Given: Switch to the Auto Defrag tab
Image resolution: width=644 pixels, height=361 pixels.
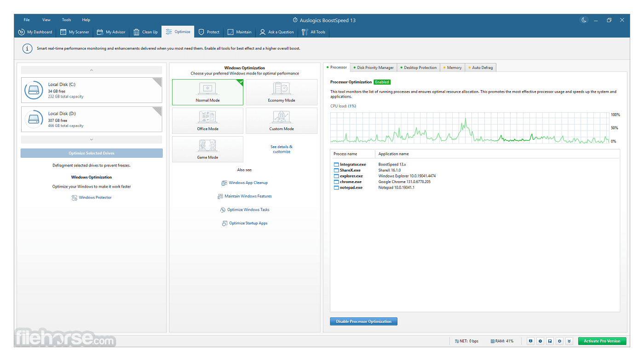Looking at the screenshot, I should 481,68.
